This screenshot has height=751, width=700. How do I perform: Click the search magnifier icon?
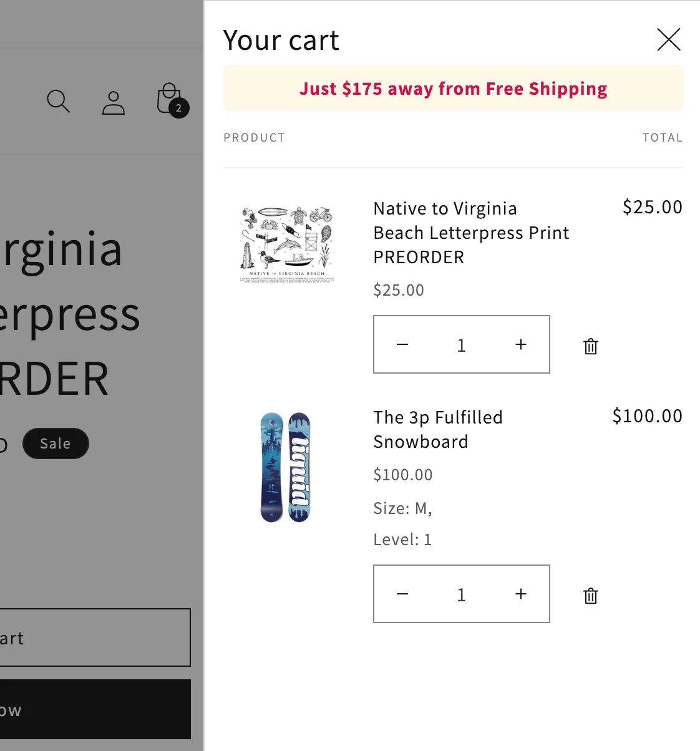click(58, 101)
